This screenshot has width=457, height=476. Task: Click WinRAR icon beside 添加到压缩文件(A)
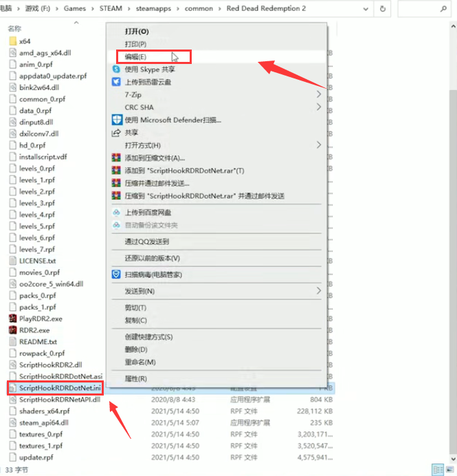(116, 158)
